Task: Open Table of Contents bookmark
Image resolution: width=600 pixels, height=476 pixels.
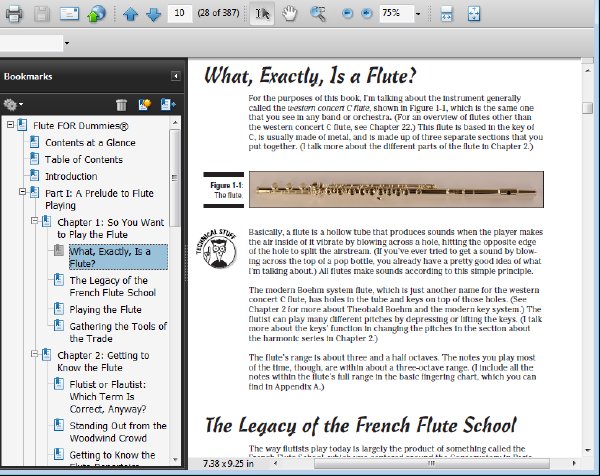Action: [84, 160]
